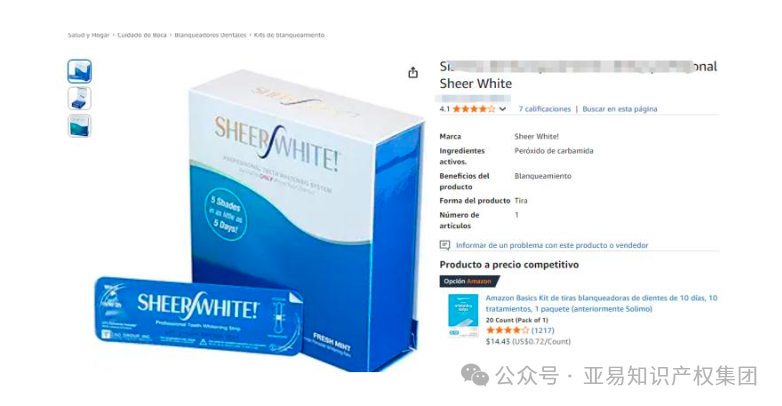Open Cuidado de Boca breadcrumb
The width and height of the screenshot is (782, 406).
pyautogui.click(x=142, y=35)
